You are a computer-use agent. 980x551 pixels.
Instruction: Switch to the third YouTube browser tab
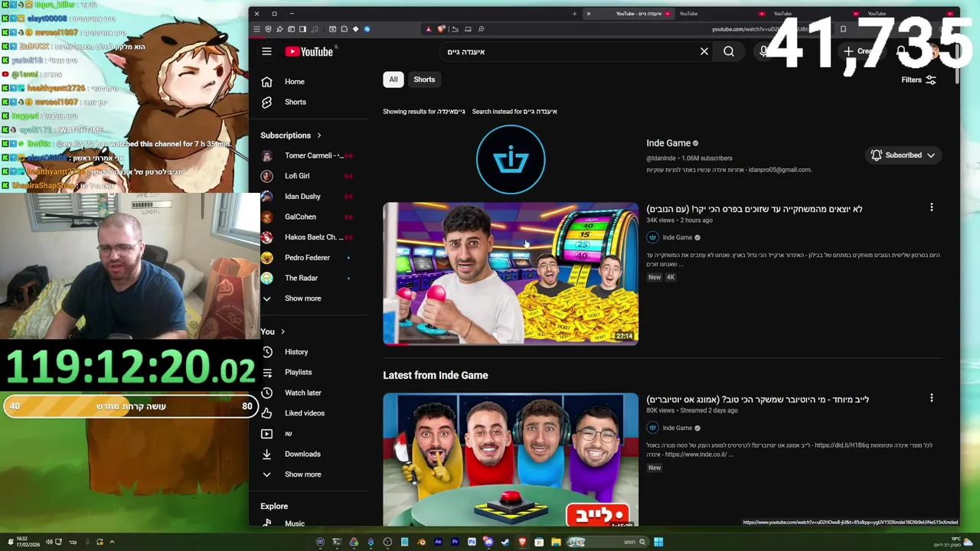click(815, 14)
